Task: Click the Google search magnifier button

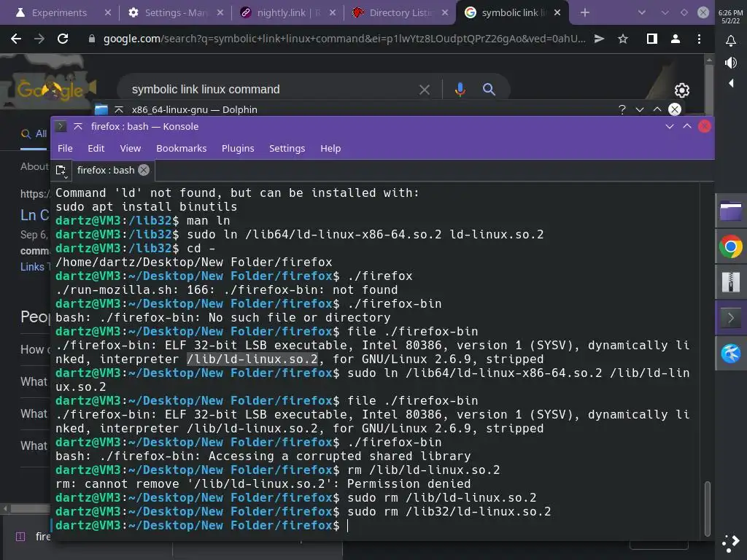Action: (489, 89)
